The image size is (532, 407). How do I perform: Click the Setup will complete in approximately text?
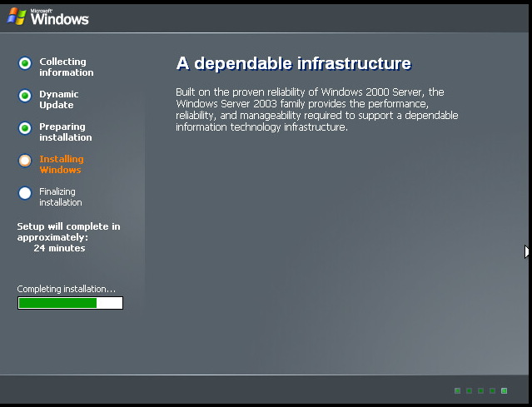[68, 232]
